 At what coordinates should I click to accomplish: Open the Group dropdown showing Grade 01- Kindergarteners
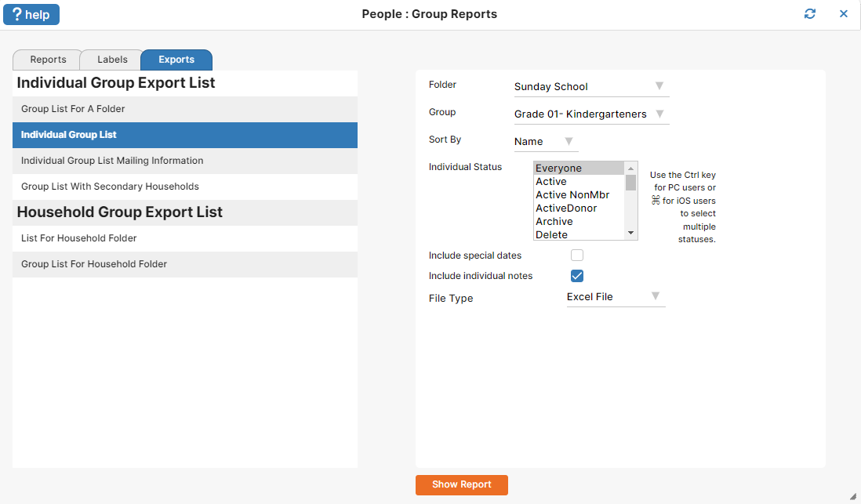tap(591, 114)
